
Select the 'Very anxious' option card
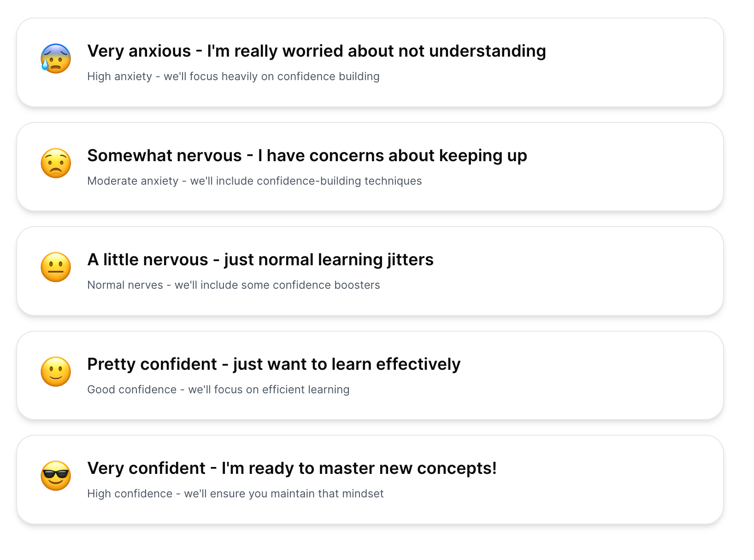coord(370,63)
